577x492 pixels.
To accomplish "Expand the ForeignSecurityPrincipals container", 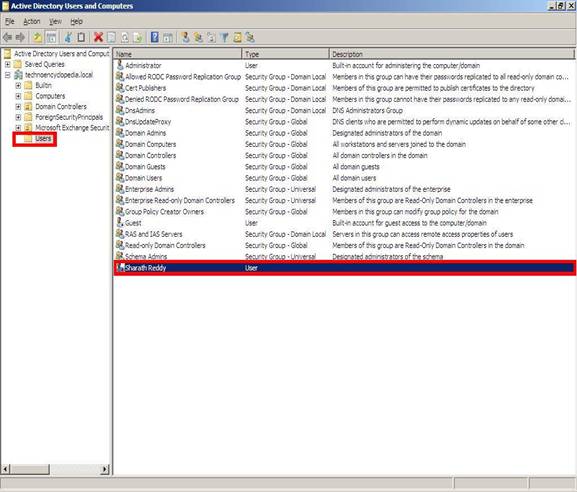I will pyautogui.click(x=18, y=117).
